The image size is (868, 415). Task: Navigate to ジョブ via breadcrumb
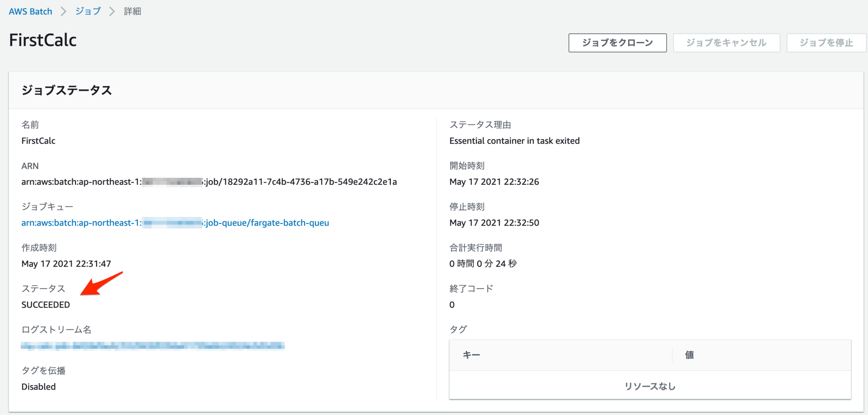pos(88,11)
